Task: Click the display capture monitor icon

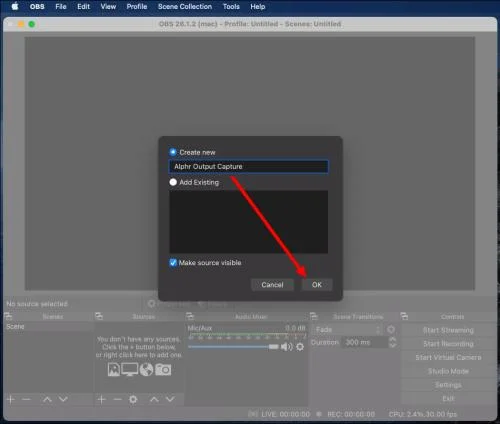Action: (130, 369)
